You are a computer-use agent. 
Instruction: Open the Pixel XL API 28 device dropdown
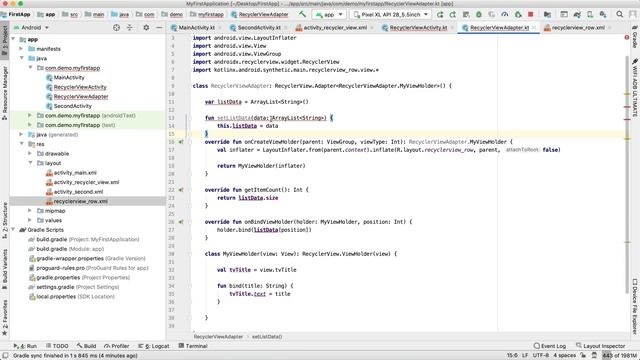pyautogui.click(x=391, y=14)
